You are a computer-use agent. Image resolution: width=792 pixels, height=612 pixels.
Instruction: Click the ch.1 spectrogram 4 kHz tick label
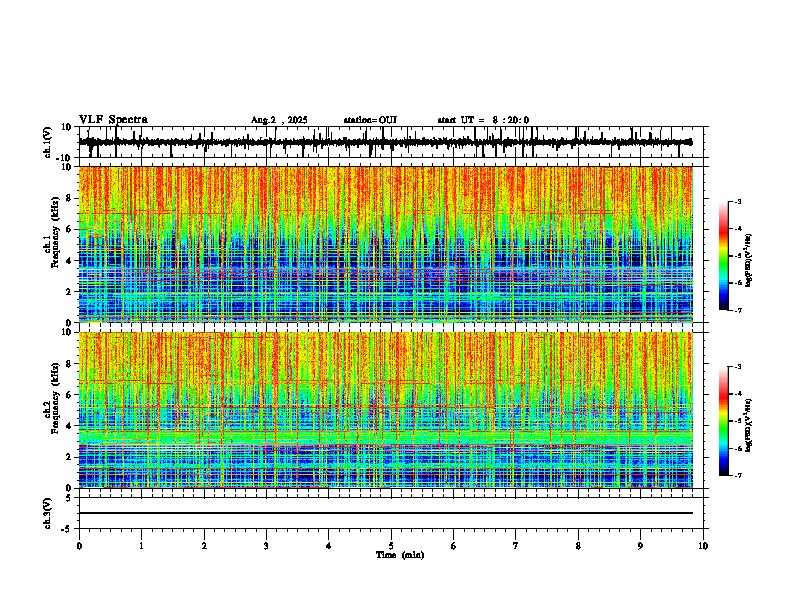click(x=70, y=261)
